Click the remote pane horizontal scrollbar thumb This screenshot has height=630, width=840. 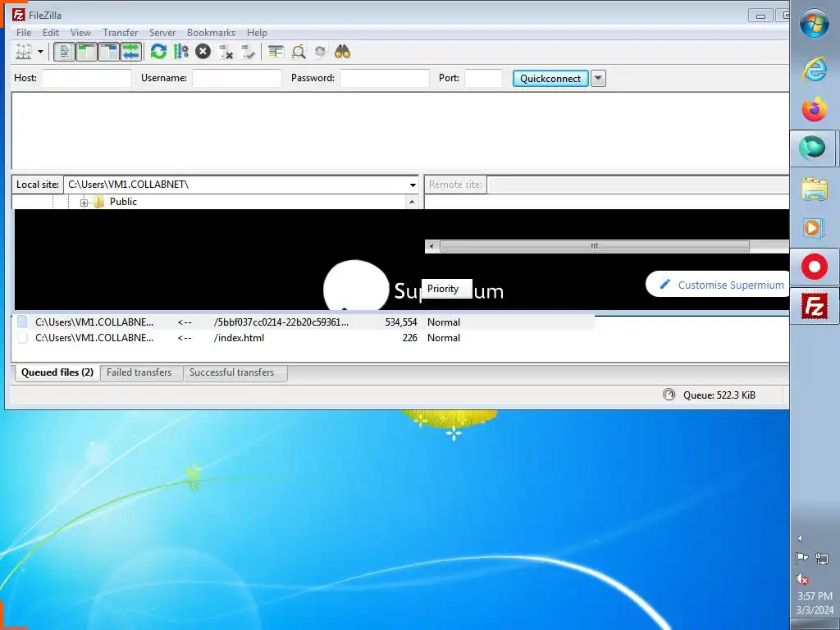click(x=594, y=246)
